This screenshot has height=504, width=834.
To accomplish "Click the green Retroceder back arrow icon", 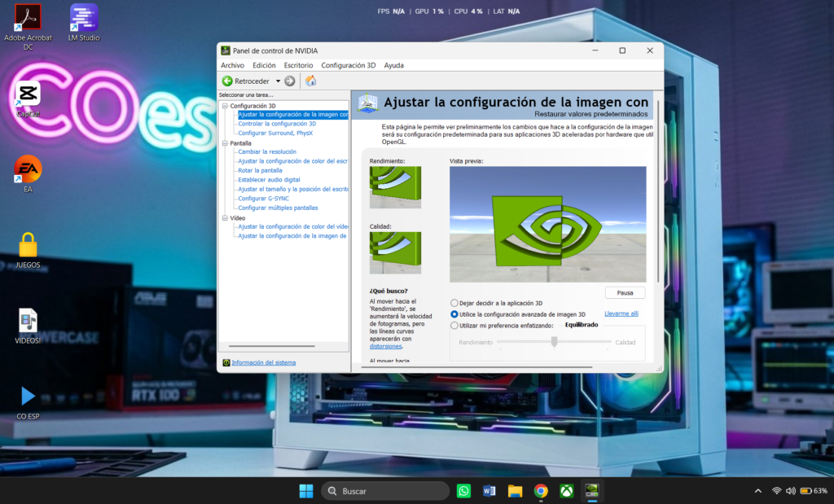I will pyautogui.click(x=227, y=81).
